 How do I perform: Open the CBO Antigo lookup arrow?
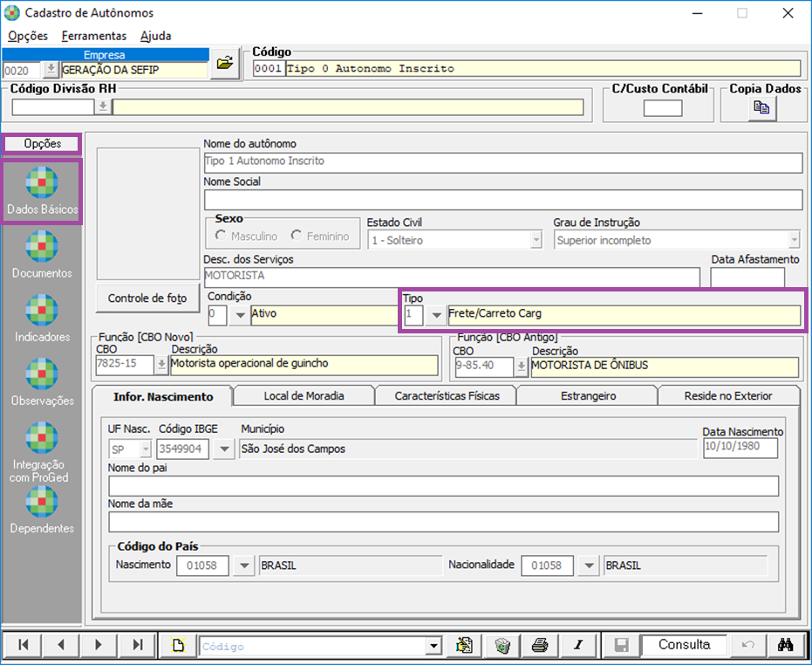click(521, 367)
